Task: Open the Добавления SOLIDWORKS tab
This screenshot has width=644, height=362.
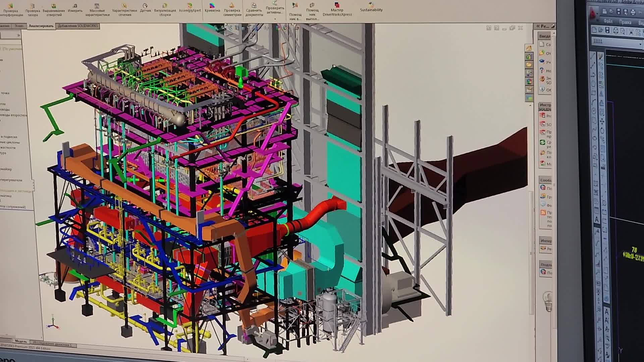Action: pyautogui.click(x=78, y=26)
